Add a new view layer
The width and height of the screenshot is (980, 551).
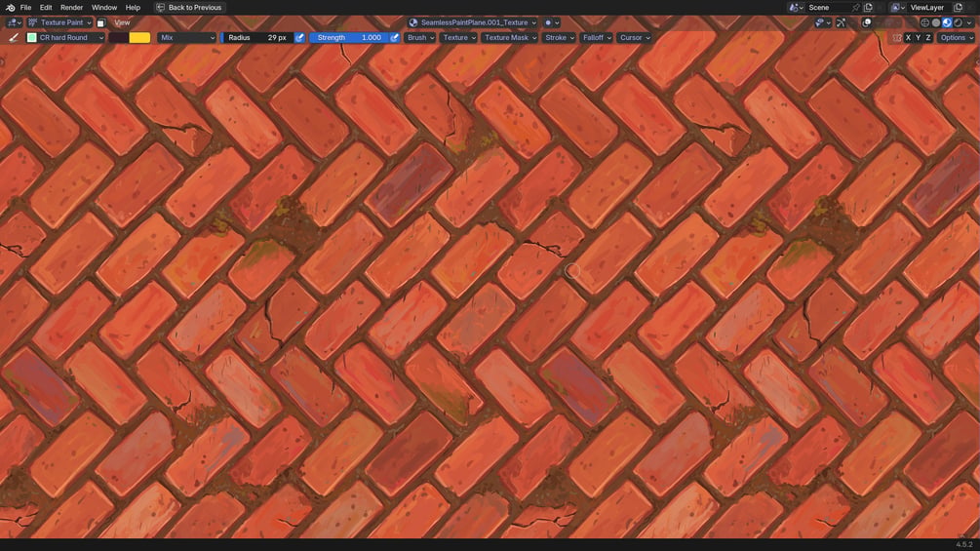click(x=959, y=8)
